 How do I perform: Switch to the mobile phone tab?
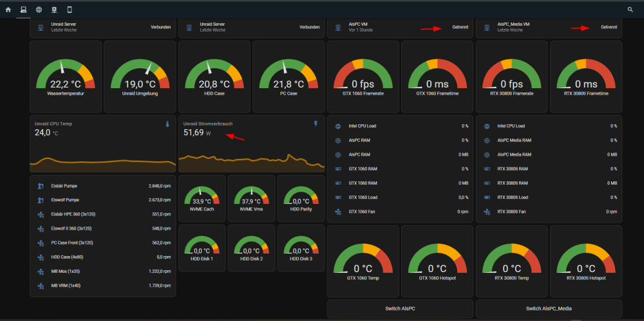70,10
